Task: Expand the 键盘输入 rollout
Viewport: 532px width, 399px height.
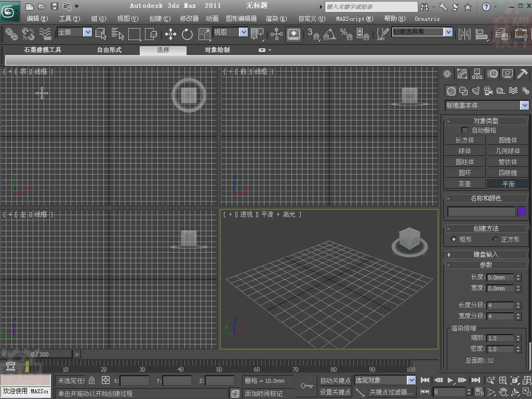Action: coord(486,255)
